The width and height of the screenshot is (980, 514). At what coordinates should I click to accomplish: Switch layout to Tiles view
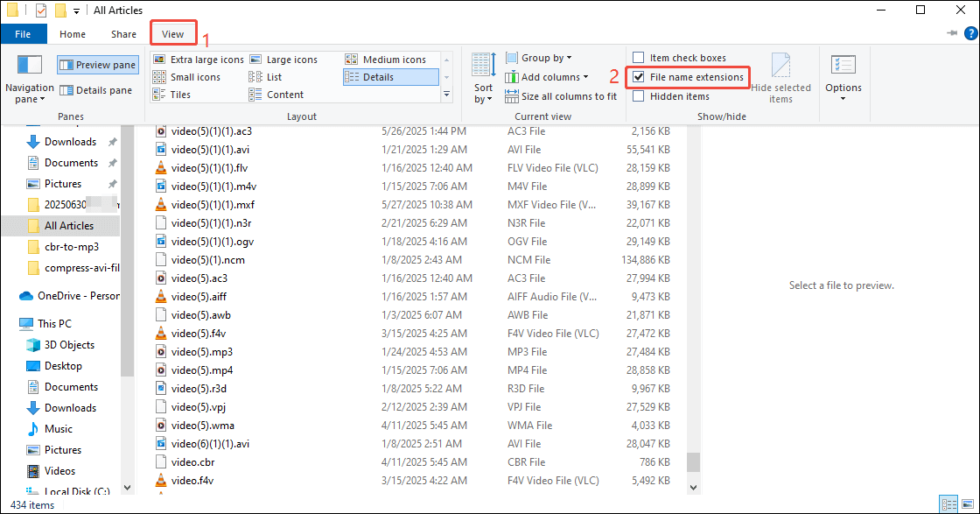point(171,95)
